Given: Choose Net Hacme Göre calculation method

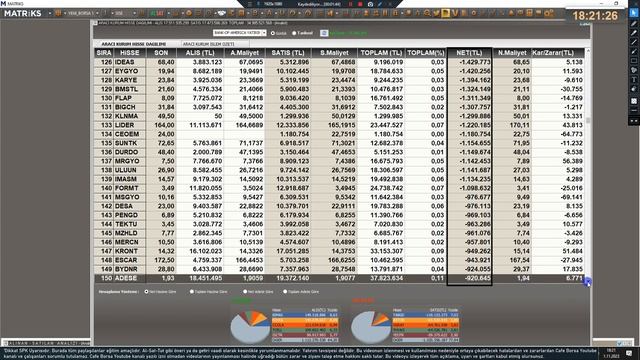Looking at the screenshot, I should tap(147, 291).
